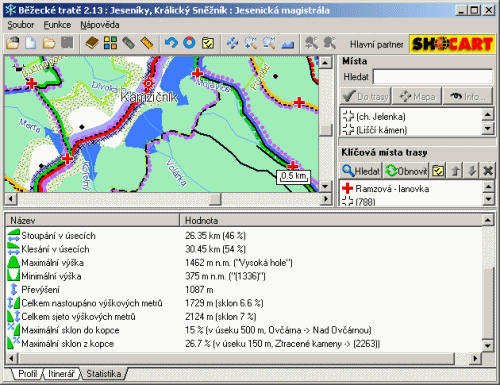Click the blue elevation profile toolbar icon

point(287,43)
